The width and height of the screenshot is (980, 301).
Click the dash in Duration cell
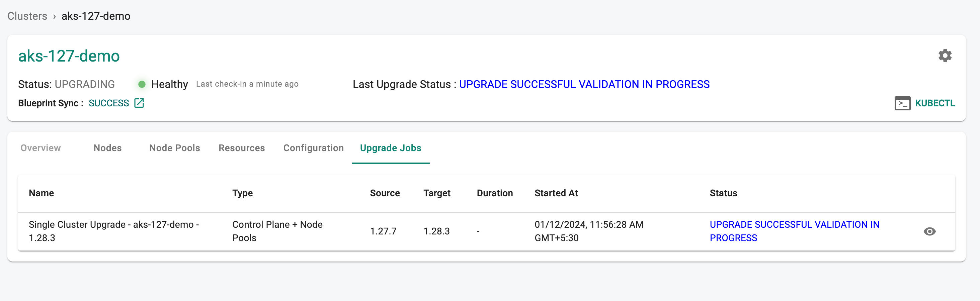tap(478, 231)
